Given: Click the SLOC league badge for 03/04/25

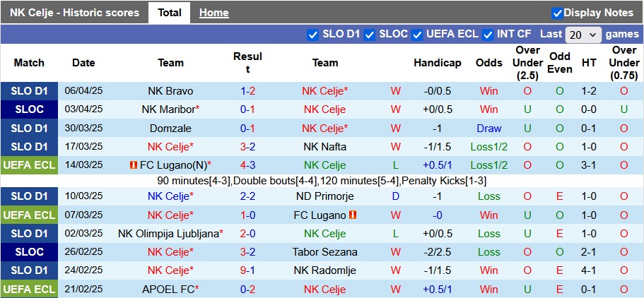Looking at the screenshot, I should pos(29,109).
